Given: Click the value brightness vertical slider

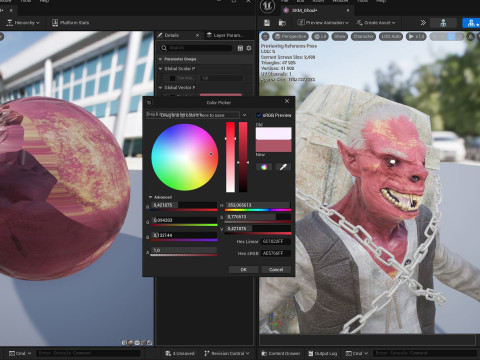Looking at the screenshot, I should (243, 157).
